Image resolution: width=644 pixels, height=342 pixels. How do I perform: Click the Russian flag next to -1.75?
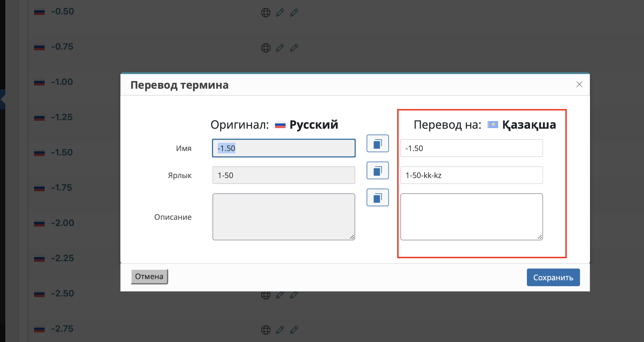click(x=39, y=188)
